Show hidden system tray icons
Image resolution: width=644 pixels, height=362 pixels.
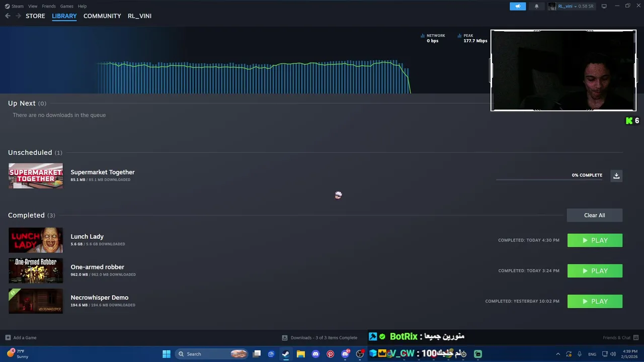point(557,354)
